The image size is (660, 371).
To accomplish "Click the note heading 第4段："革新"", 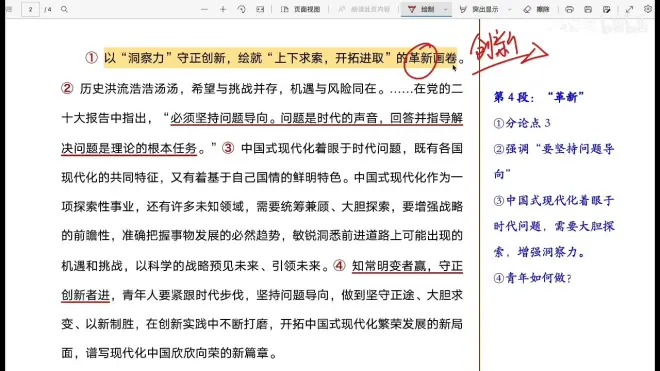I will coord(538,97).
